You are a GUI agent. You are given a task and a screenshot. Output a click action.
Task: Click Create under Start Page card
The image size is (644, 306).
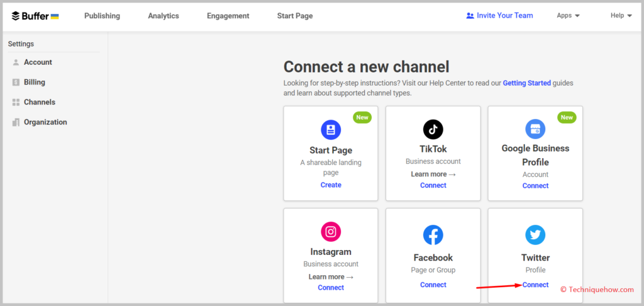pos(331,185)
